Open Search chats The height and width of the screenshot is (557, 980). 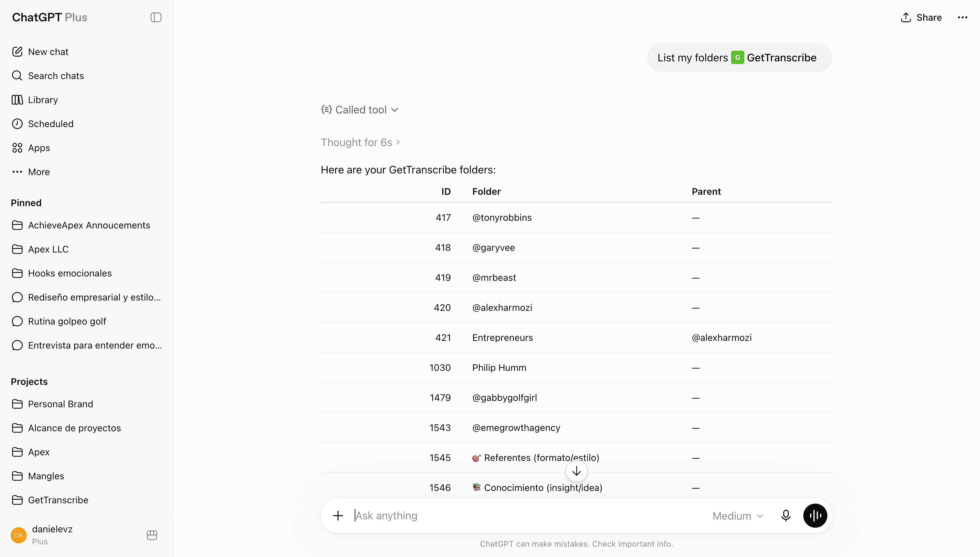86,76
